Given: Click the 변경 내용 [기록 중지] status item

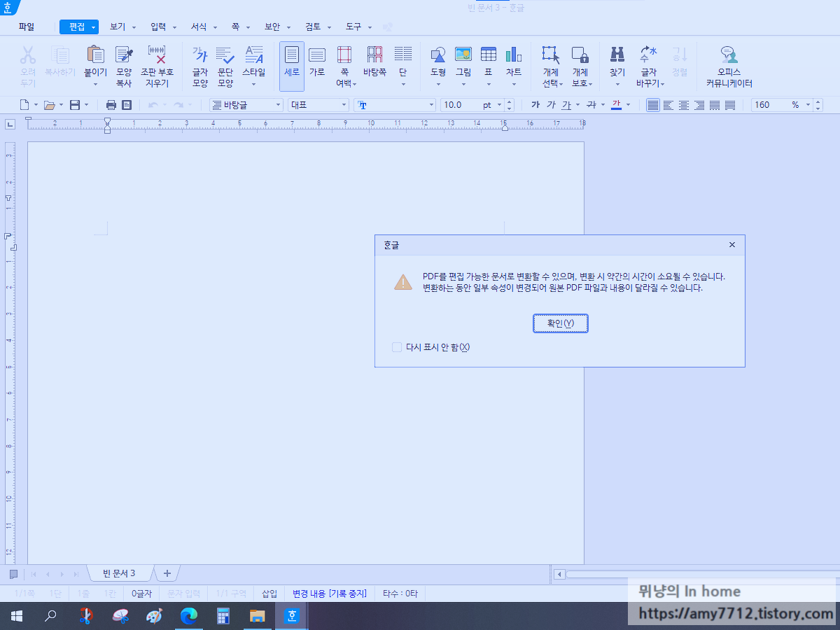Looking at the screenshot, I should click(x=330, y=594).
